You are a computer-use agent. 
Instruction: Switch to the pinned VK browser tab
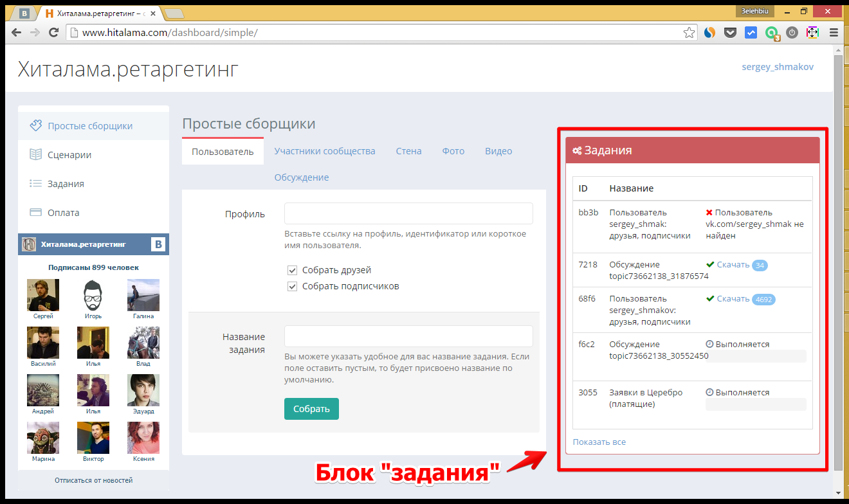[x=24, y=13]
